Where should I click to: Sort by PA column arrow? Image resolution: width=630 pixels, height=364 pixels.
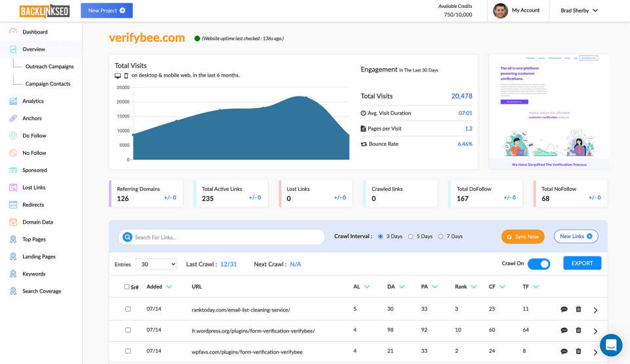click(434, 287)
